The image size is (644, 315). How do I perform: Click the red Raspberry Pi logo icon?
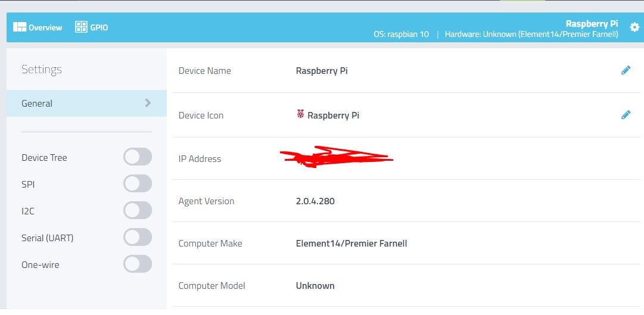coord(300,114)
